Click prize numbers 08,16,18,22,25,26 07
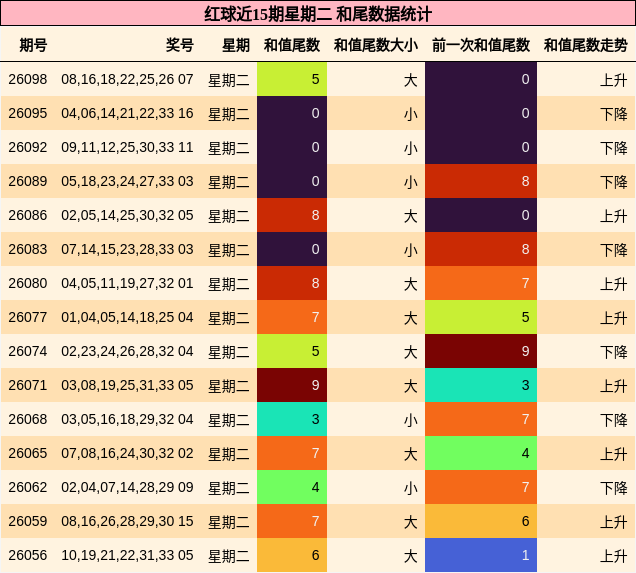 coord(127,79)
